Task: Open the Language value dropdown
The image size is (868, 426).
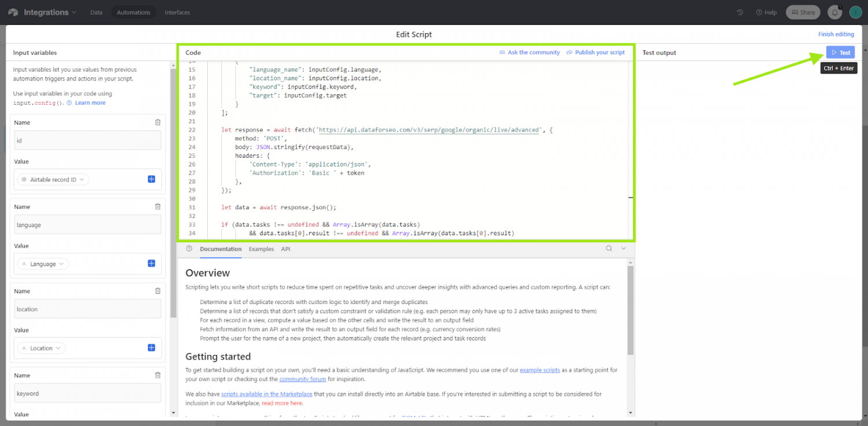Action: click(42, 264)
